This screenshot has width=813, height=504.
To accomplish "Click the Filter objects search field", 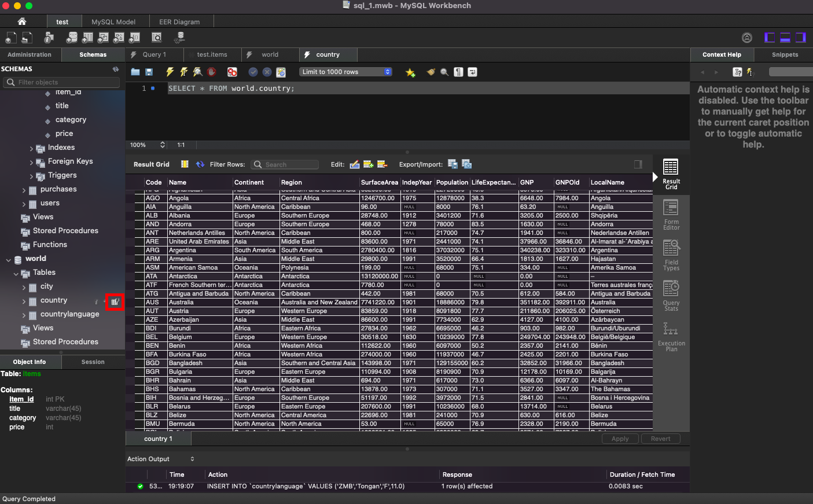I will click(x=62, y=82).
